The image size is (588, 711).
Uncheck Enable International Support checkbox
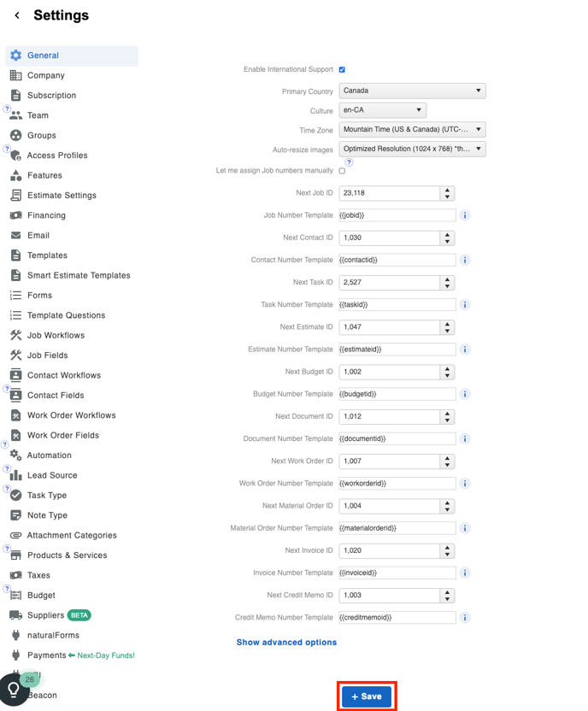[342, 70]
